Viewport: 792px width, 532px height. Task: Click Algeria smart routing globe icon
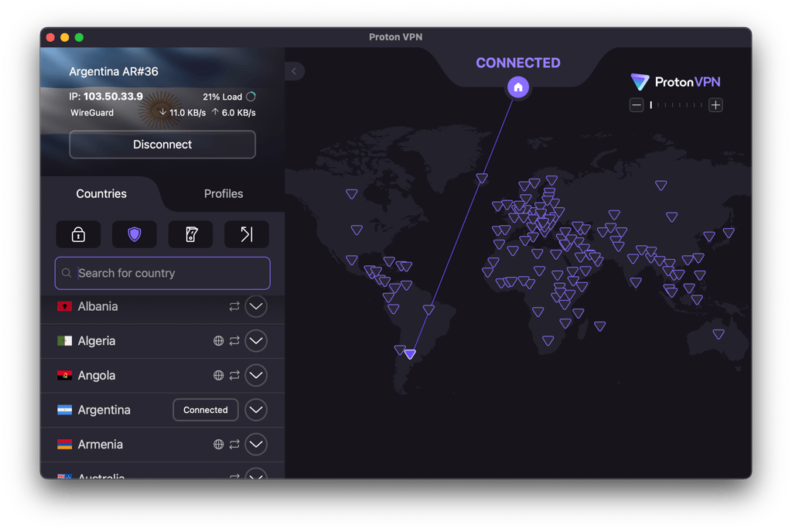click(218, 341)
